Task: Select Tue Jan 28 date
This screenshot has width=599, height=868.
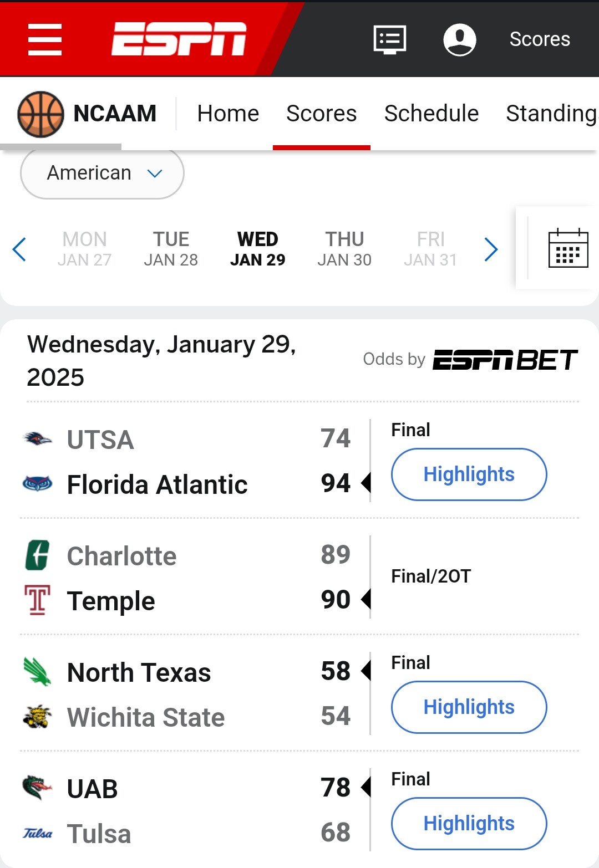Action: [x=171, y=249]
